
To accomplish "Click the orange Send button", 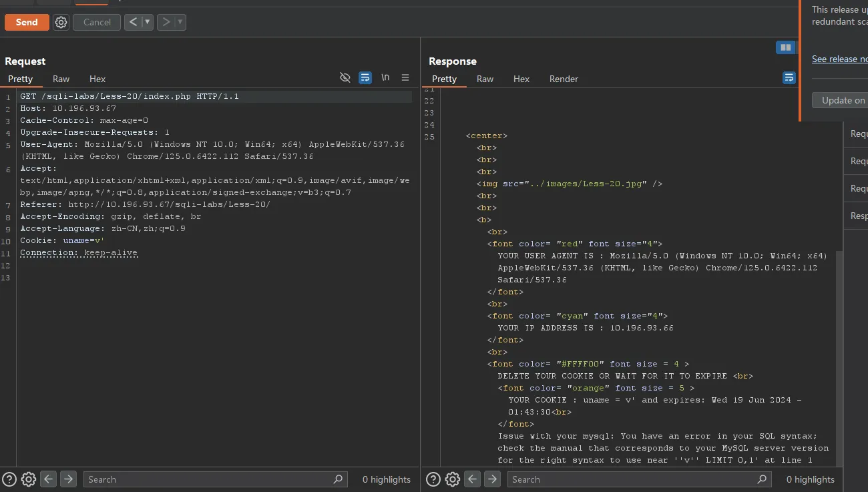I will 27,22.
